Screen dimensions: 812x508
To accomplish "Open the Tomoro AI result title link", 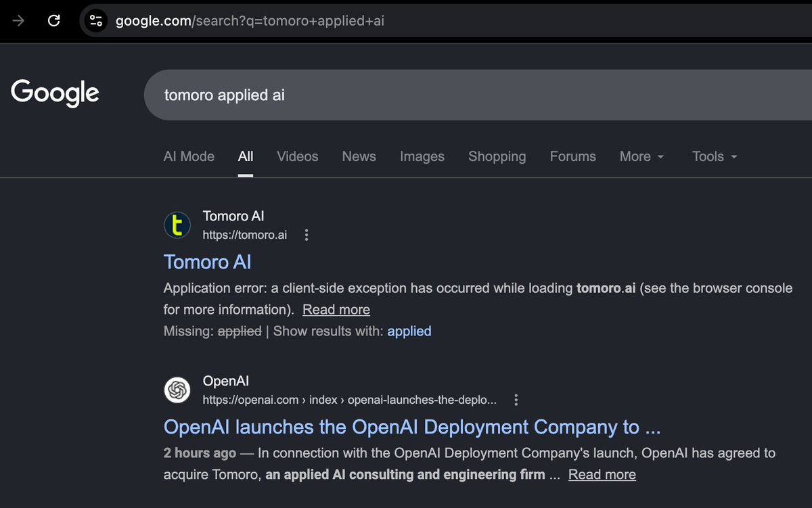I will 208,262.
